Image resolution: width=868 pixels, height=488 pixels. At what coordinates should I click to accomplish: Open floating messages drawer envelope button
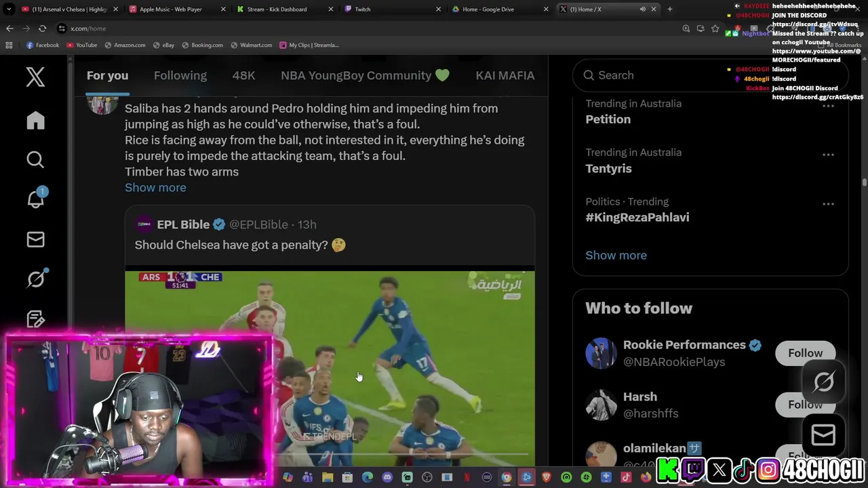[x=823, y=435]
